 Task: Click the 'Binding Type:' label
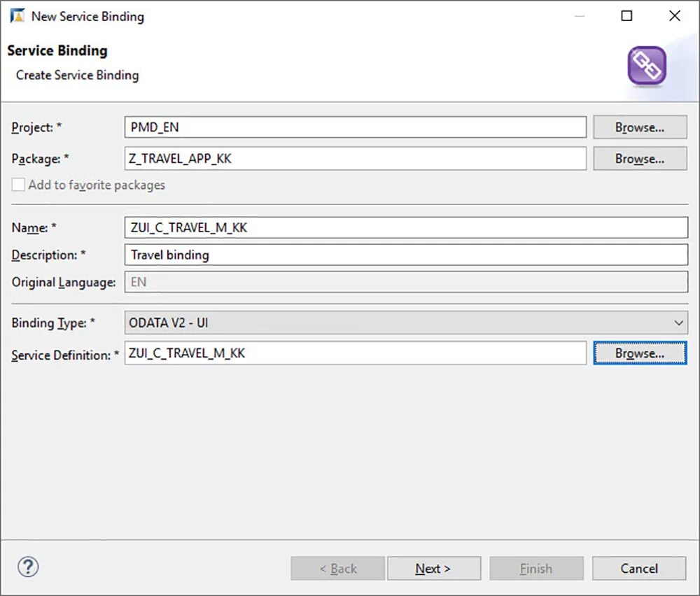(53, 323)
